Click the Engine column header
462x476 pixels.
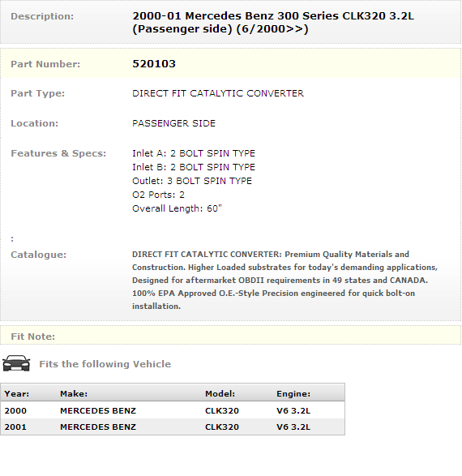[293, 394]
